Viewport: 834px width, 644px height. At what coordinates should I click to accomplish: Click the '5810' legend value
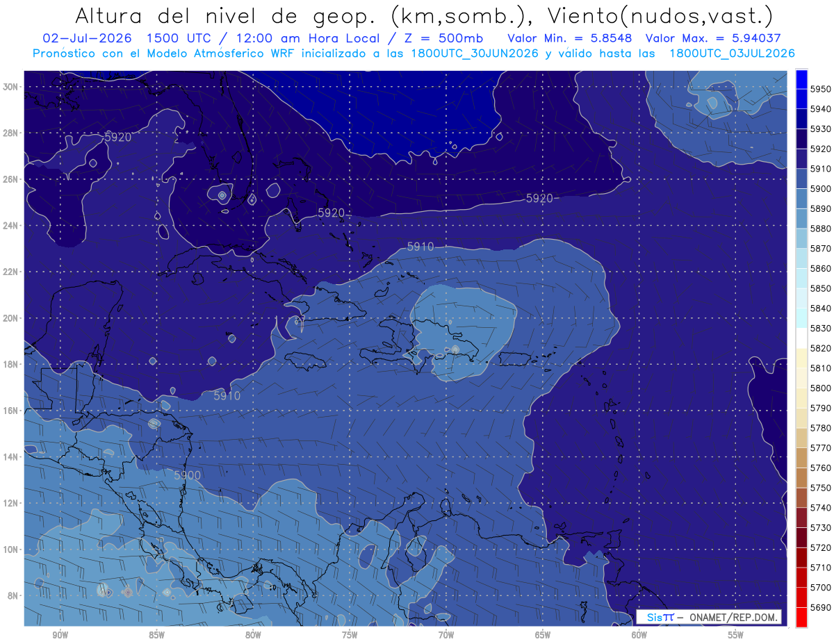tap(820, 368)
